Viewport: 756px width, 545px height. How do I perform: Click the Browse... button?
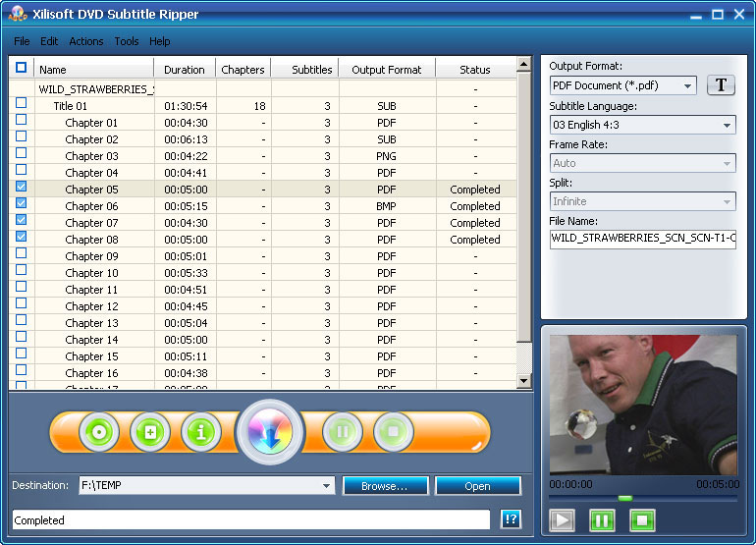point(385,486)
